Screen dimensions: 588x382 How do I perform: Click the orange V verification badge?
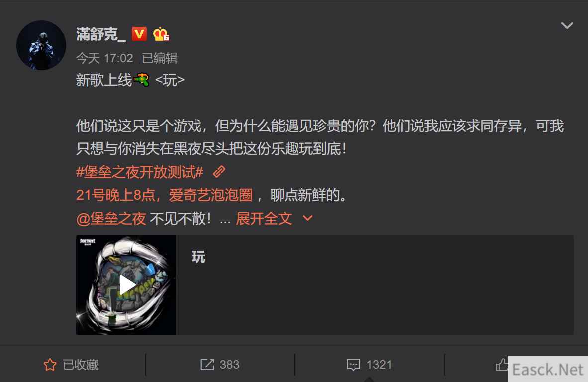click(139, 34)
